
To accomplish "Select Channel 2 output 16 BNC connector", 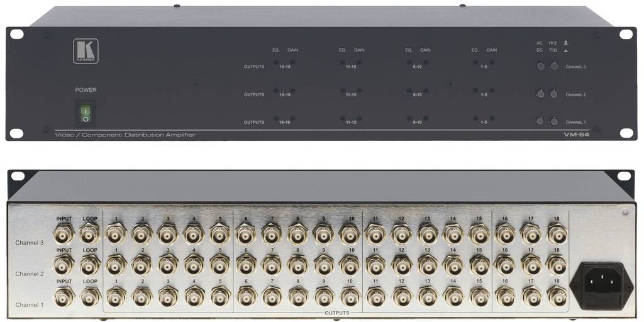I will pyautogui.click(x=505, y=265).
